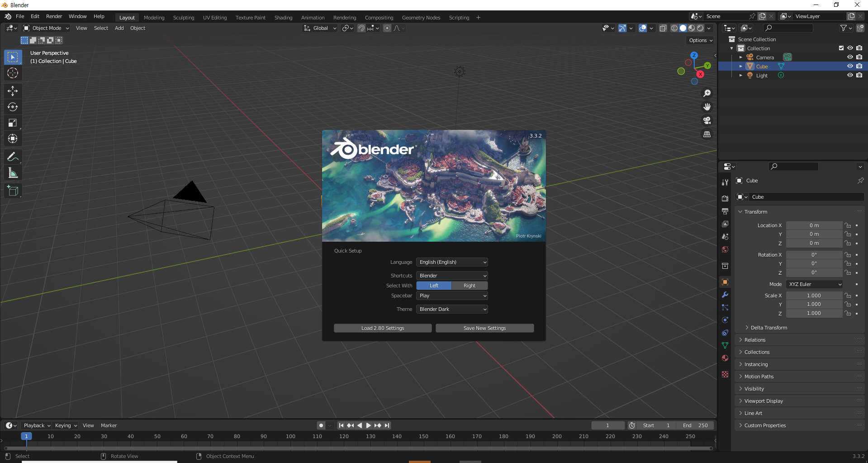This screenshot has height=463, width=868.
Task: Click the outliner filter funnel icon
Action: tap(844, 28)
